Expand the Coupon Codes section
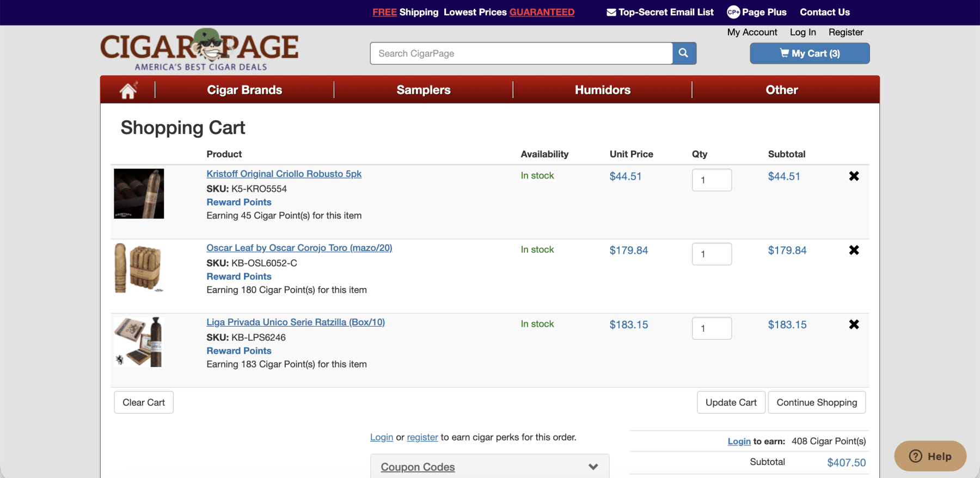980x478 pixels. (489, 467)
